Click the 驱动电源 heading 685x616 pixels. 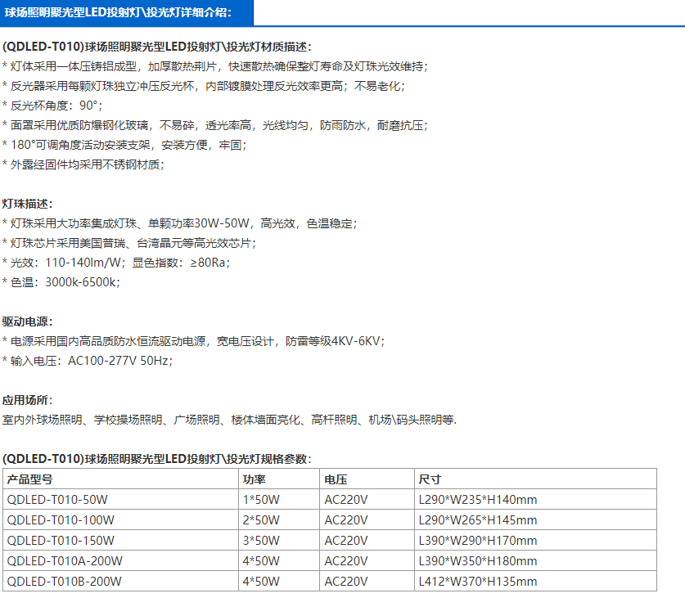point(28,321)
